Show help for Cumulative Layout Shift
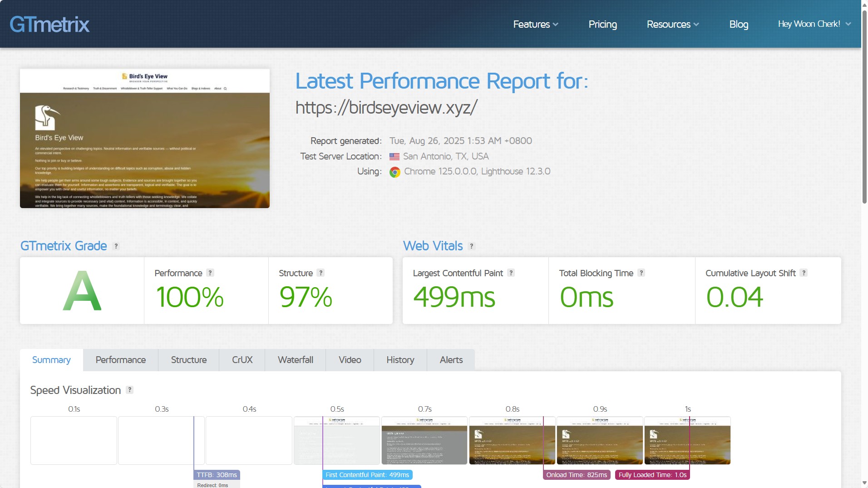The image size is (868, 488). (x=804, y=273)
